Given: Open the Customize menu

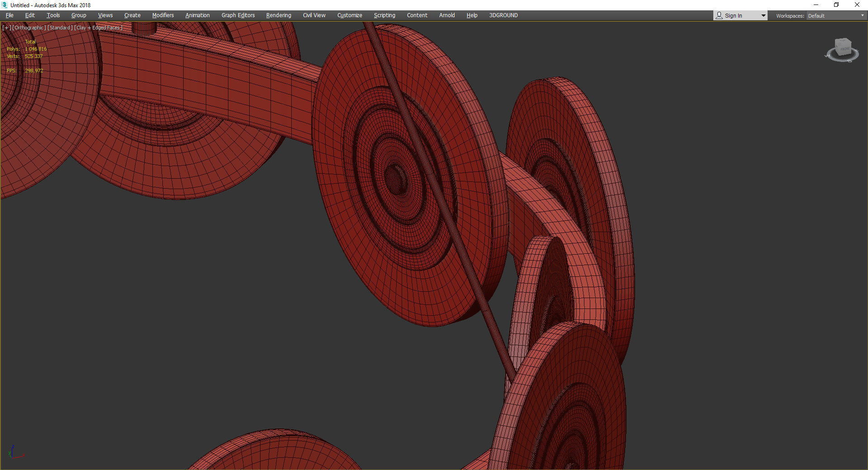Looking at the screenshot, I should click(x=350, y=15).
